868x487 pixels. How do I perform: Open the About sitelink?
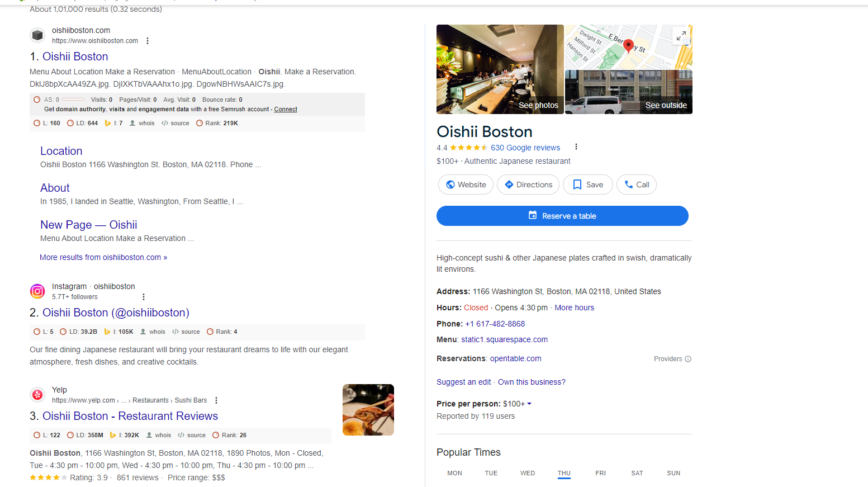point(55,188)
